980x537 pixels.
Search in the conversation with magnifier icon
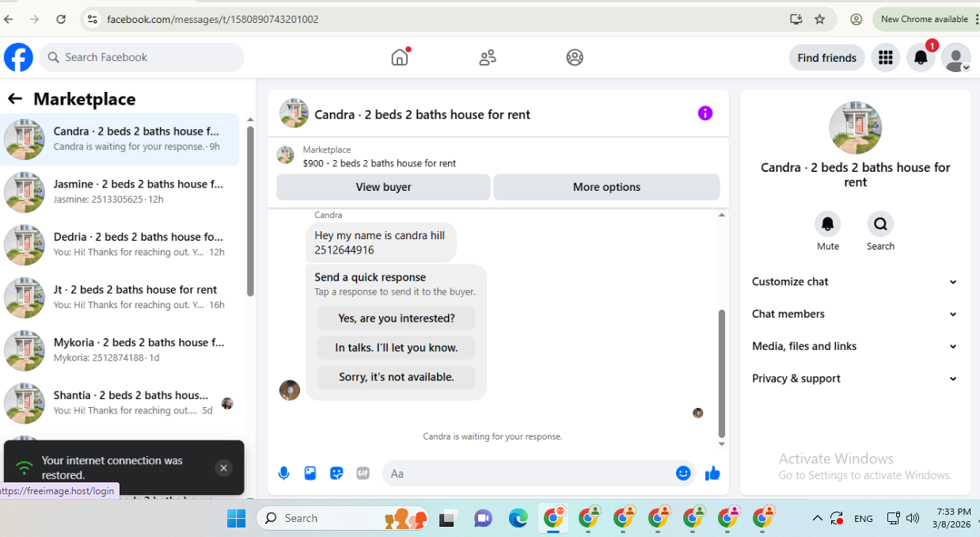tap(880, 224)
